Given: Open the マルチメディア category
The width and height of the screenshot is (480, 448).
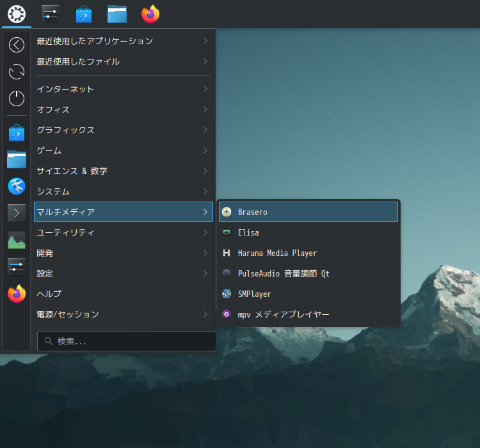Looking at the screenshot, I should pyautogui.click(x=124, y=212).
